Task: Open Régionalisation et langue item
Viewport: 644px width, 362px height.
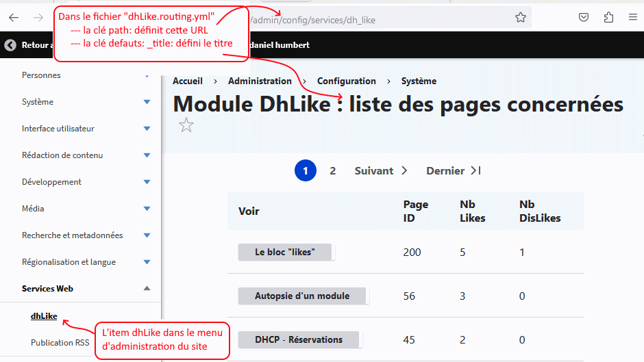Action: tap(69, 262)
